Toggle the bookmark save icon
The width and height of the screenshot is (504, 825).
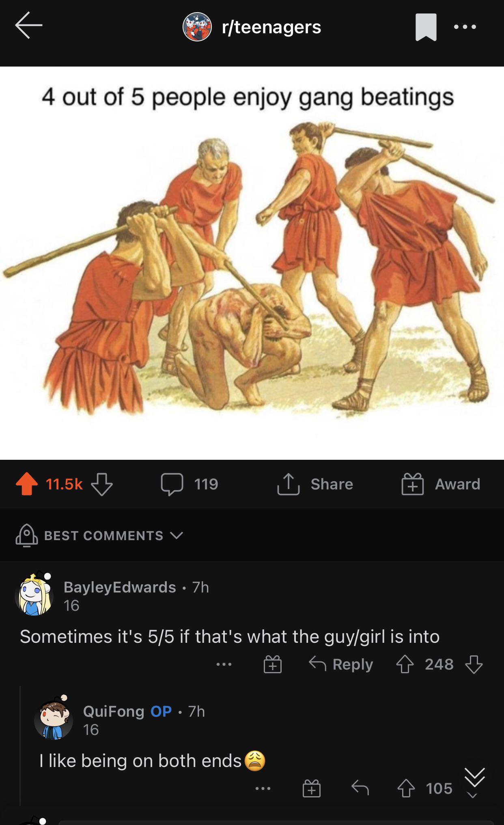pyautogui.click(x=426, y=27)
